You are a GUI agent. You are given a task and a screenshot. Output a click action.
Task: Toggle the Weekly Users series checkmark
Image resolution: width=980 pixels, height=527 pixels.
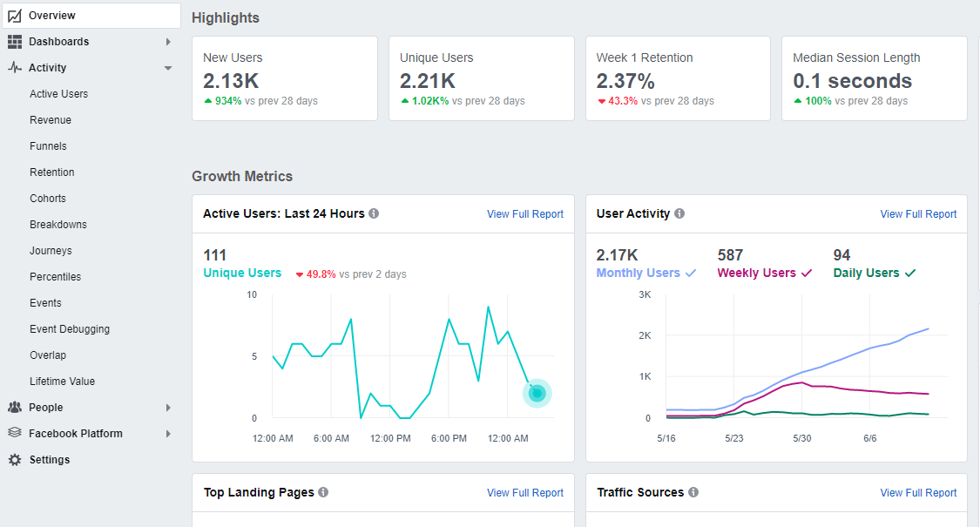coord(807,274)
